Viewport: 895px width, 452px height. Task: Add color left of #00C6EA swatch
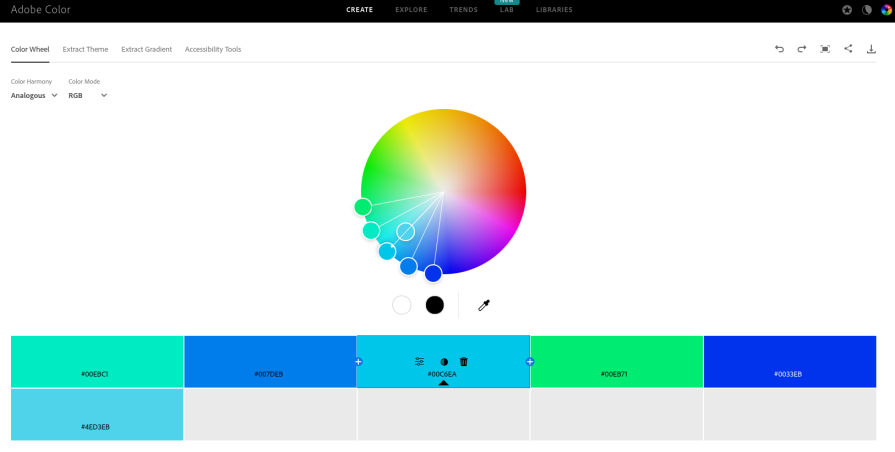[358, 362]
